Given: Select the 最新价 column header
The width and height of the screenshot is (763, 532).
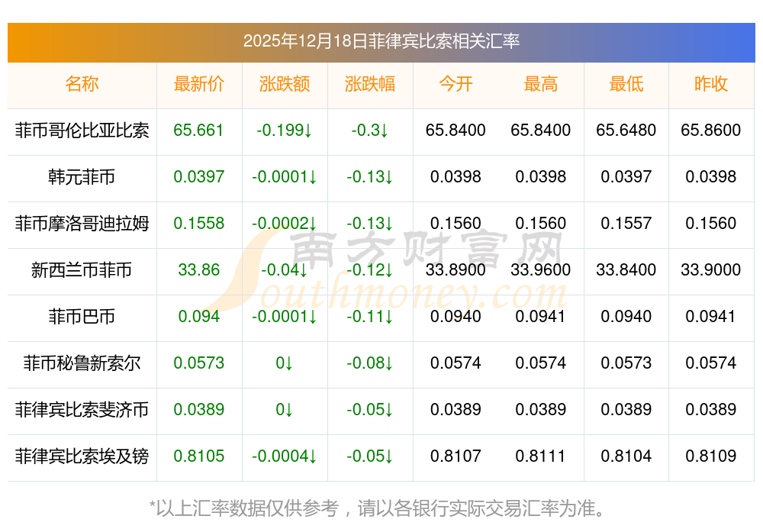Looking at the screenshot, I should 199,84.
